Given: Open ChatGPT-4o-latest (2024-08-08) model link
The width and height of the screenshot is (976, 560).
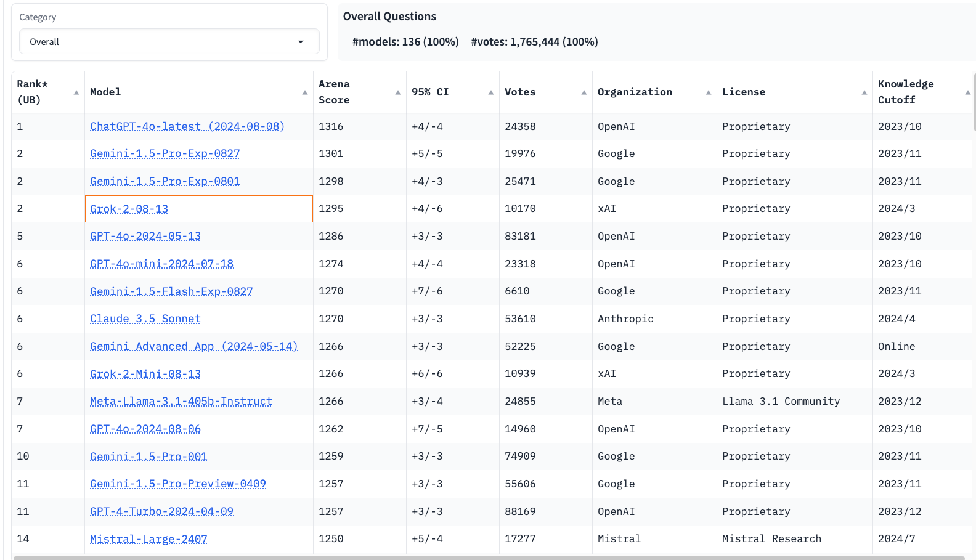Looking at the screenshot, I should pyautogui.click(x=187, y=126).
